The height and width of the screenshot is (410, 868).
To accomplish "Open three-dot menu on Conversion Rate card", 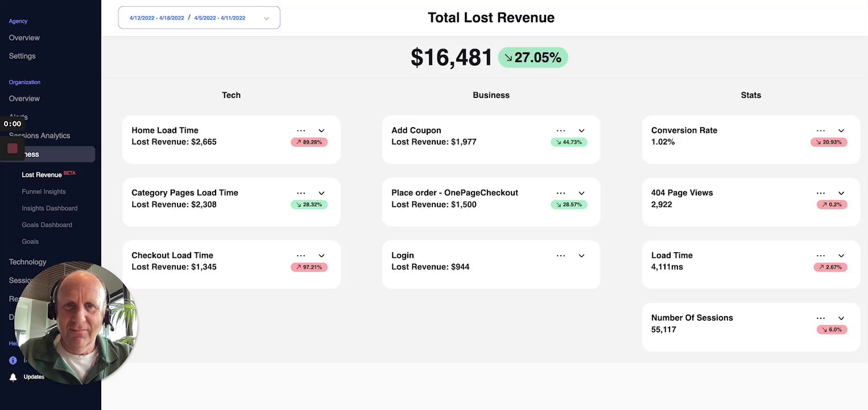I will (820, 130).
